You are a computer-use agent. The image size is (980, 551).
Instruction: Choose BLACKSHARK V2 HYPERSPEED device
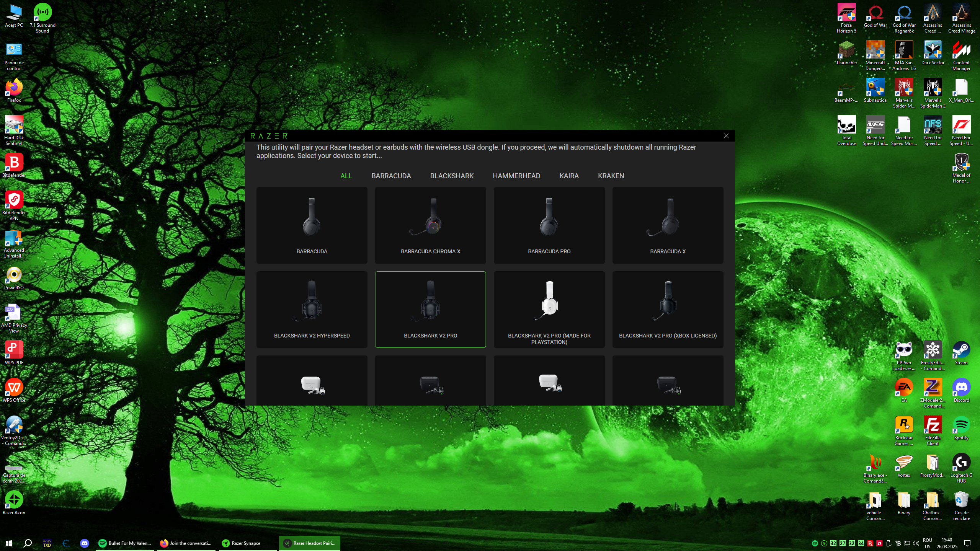[312, 309]
